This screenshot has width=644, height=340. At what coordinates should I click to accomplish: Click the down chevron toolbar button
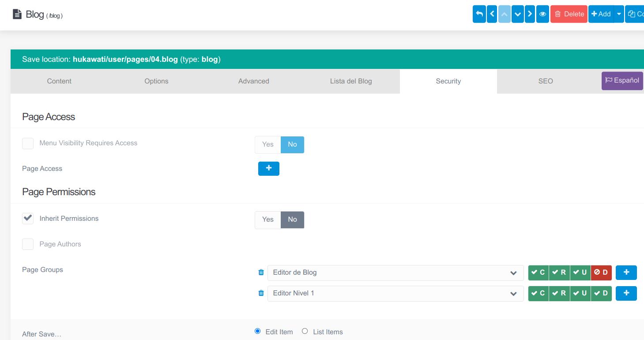(517, 14)
